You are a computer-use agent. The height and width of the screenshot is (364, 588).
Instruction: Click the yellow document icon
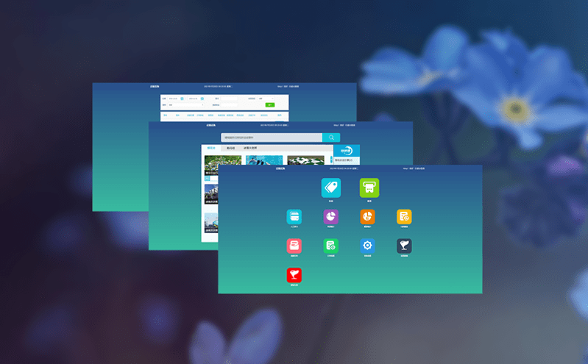tap(404, 216)
